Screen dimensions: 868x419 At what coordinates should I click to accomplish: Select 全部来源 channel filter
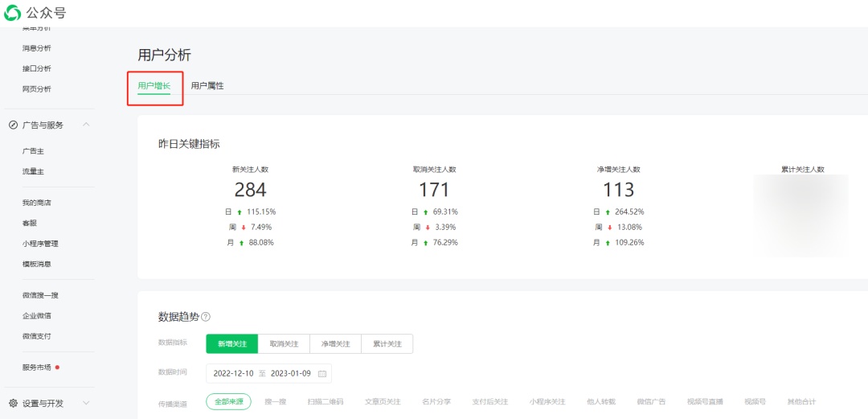click(x=228, y=401)
